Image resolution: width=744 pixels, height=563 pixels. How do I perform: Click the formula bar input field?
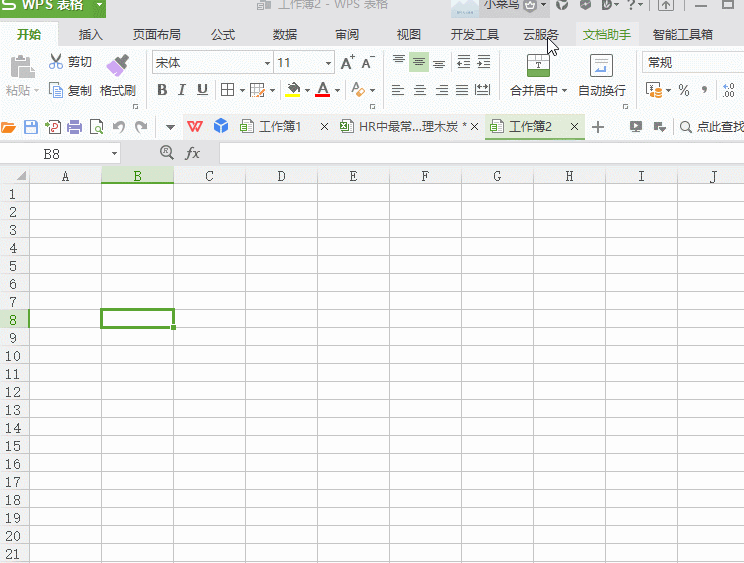tap(481, 153)
